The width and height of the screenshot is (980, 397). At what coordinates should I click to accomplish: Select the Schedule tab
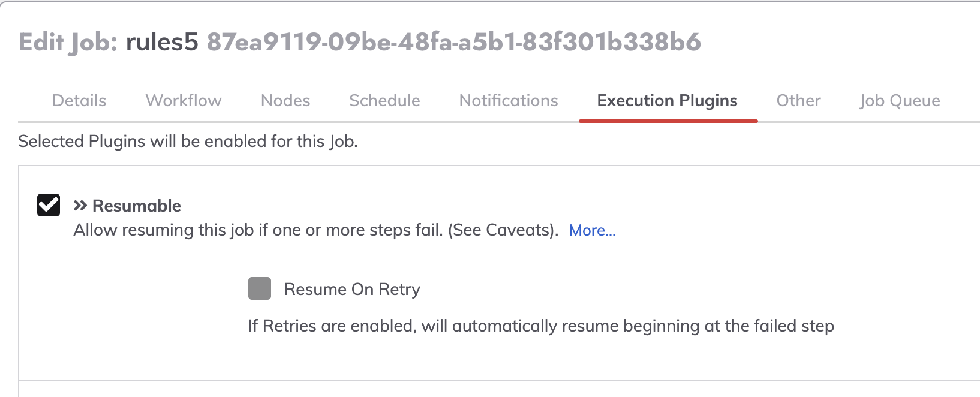[x=384, y=100]
